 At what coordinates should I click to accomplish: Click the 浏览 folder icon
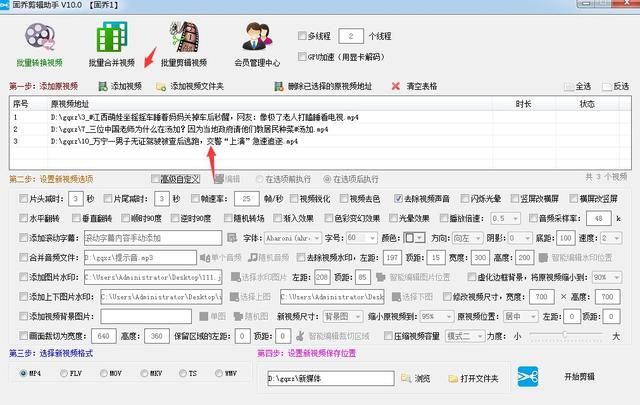click(406, 378)
